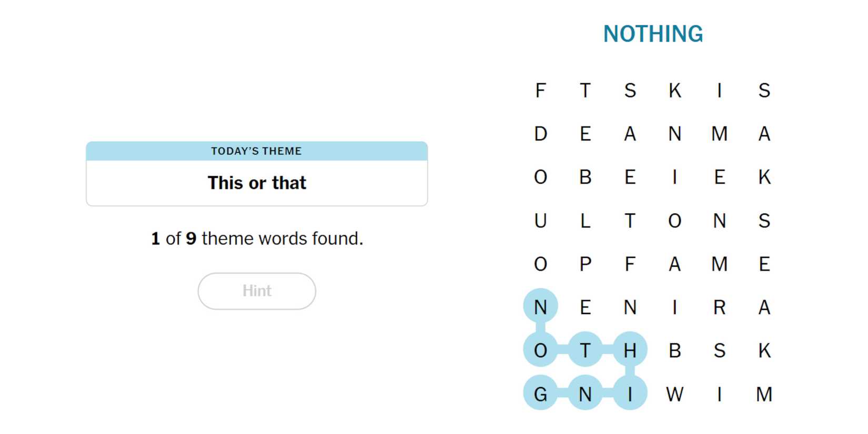Image resolution: width=868 pixels, height=434 pixels.
Task: Click the "This or that" theme text
Action: [257, 183]
